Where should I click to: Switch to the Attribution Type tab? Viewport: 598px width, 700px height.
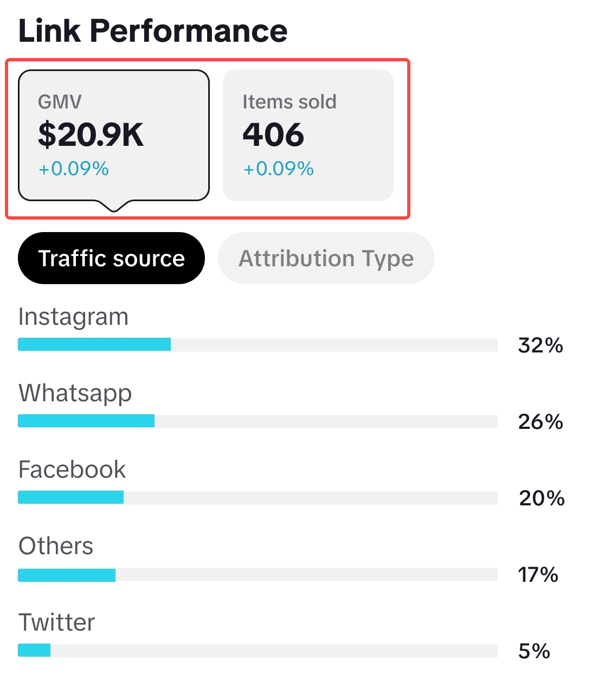(x=326, y=258)
